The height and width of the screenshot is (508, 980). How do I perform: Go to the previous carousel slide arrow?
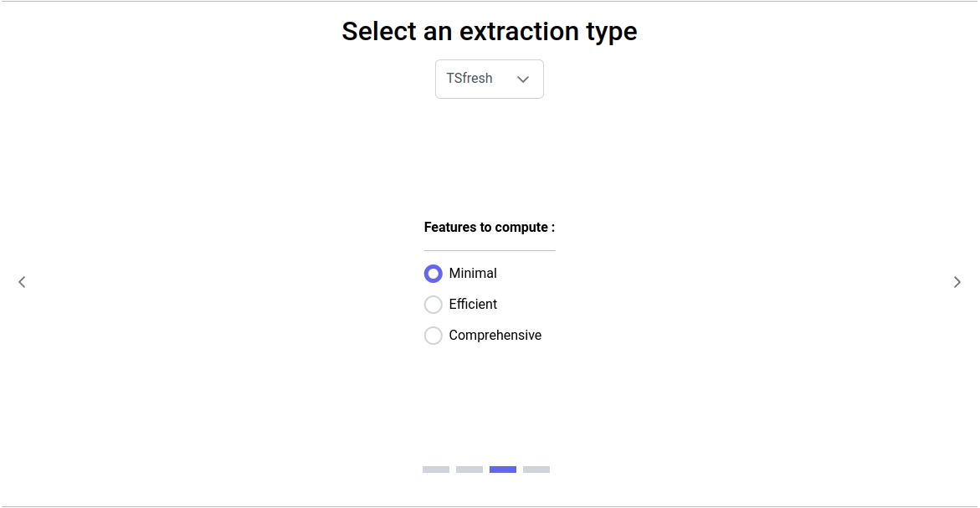pyautogui.click(x=22, y=282)
